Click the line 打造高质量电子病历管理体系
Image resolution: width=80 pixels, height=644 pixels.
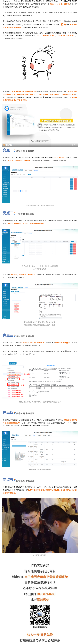pyautogui.click(x=40, y=640)
